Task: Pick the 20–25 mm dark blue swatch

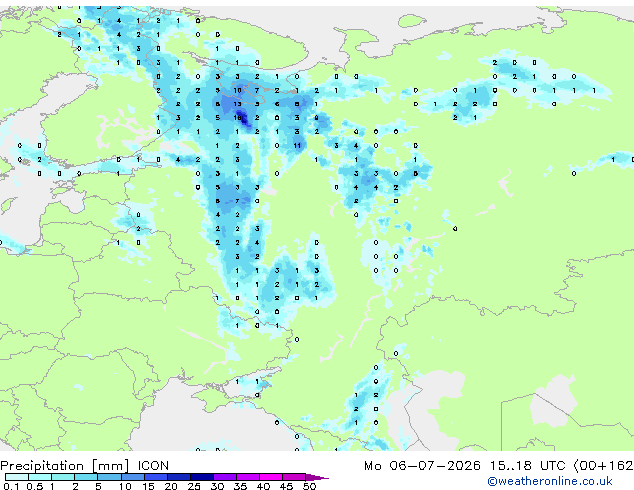Action: (179, 477)
